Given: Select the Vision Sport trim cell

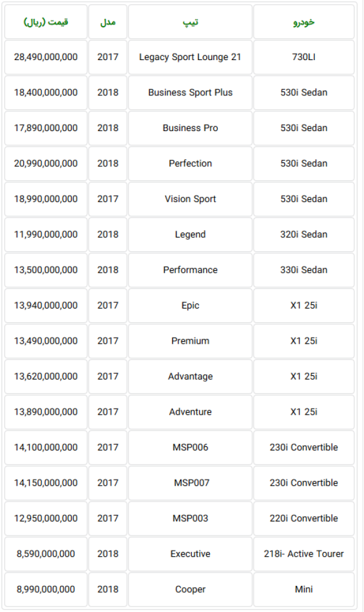Looking at the screenshot, I should (190, 199).
